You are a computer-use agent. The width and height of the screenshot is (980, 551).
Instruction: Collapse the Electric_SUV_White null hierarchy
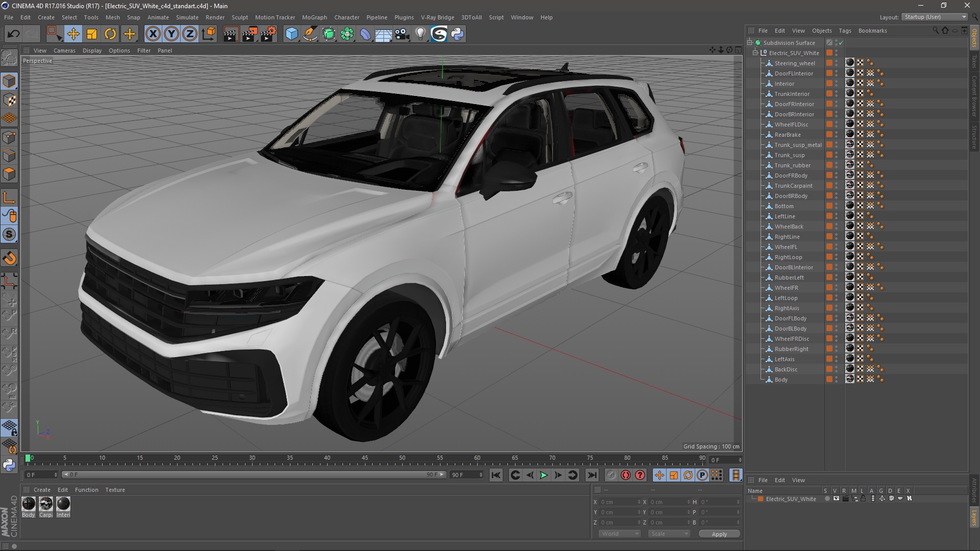(756, 53)
